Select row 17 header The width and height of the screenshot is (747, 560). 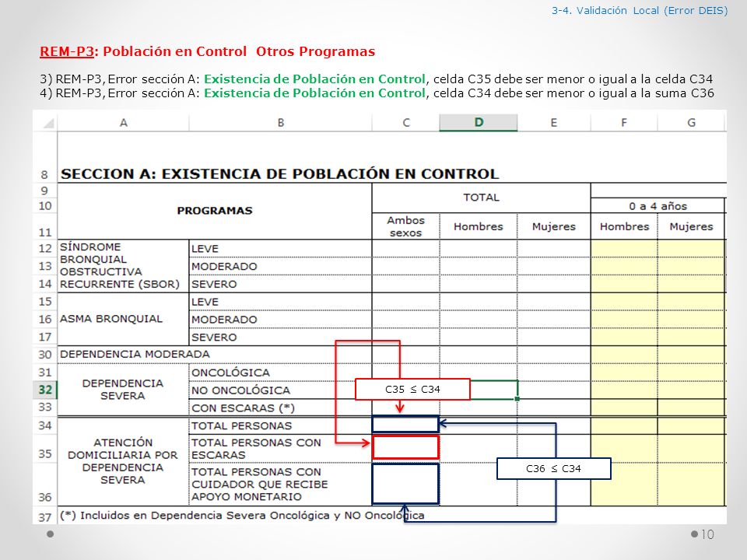45,337
